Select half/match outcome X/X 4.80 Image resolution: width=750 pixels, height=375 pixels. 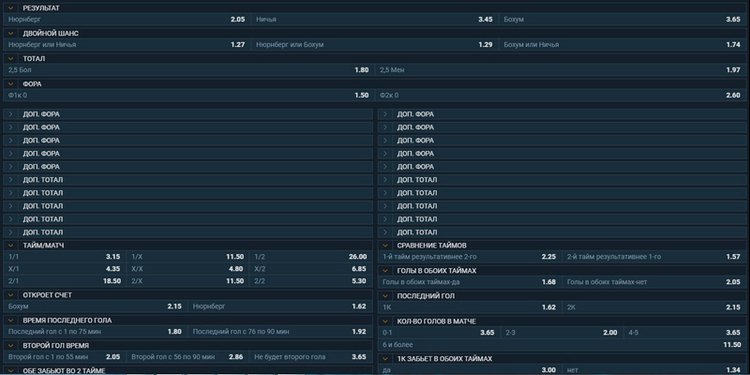pos(188,269)
